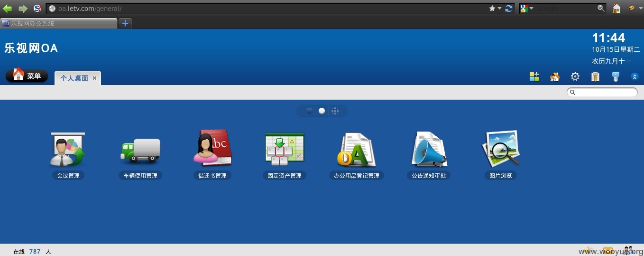Viewport: 644px width, 256px height.
Task: Click the OA search input field
Action: tap(602, 92)
